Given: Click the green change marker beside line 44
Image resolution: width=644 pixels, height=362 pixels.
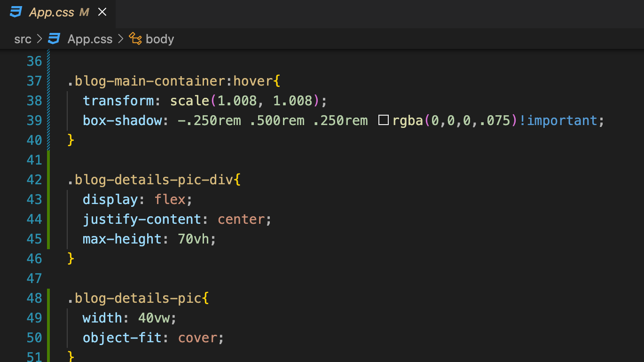Looking at the screenshot, I should point(48,219).
